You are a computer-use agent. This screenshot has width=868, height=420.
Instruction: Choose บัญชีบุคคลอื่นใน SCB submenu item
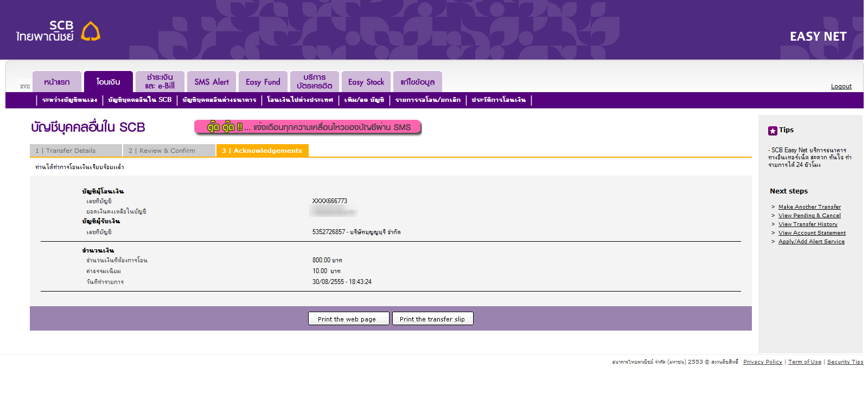pos(140,100)
